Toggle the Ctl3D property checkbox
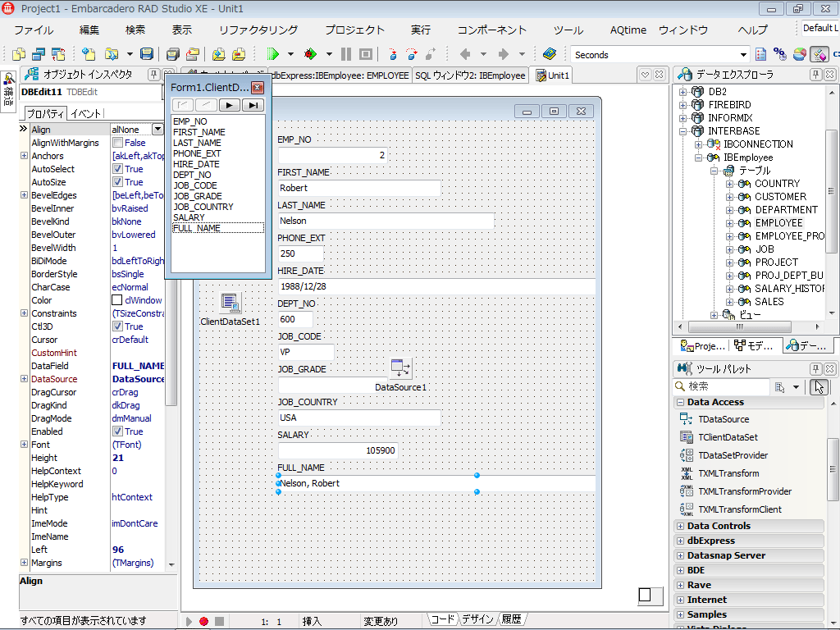 coord(118,326)
